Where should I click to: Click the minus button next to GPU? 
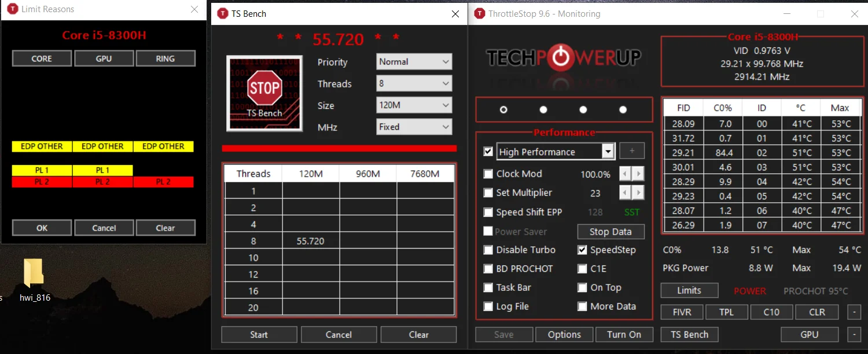pos(854,334)
